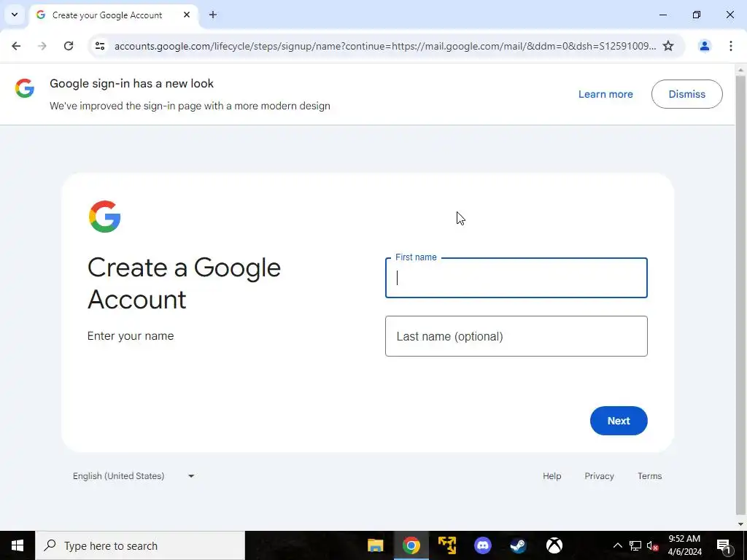The width and height of the screenshot is (747, 560).
Task: Open the notification center icon
Action: click(x=724, y=545)
